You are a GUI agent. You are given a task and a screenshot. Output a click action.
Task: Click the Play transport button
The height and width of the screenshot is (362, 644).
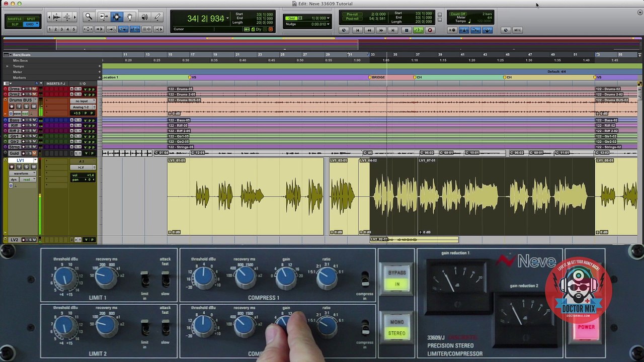click(418, 30)
